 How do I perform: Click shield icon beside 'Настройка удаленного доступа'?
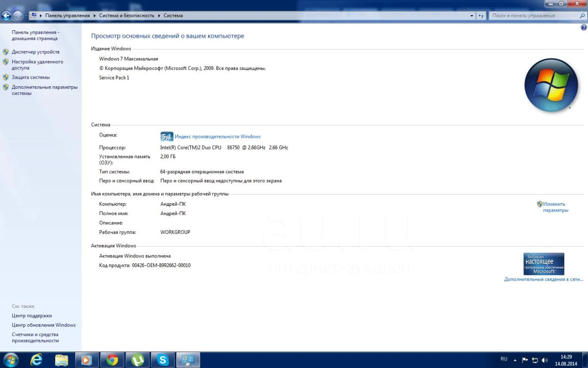5,62
